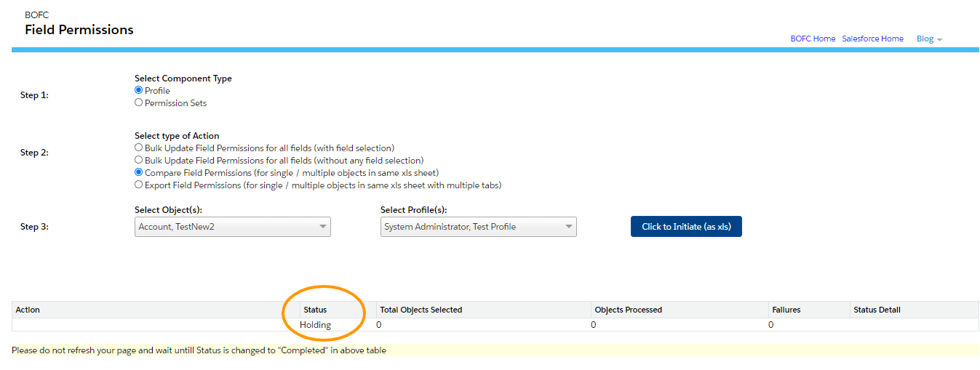This screenshot has height=370, width=980.
Task: Choose Bulk Update without any field selection
Action: 138,160
